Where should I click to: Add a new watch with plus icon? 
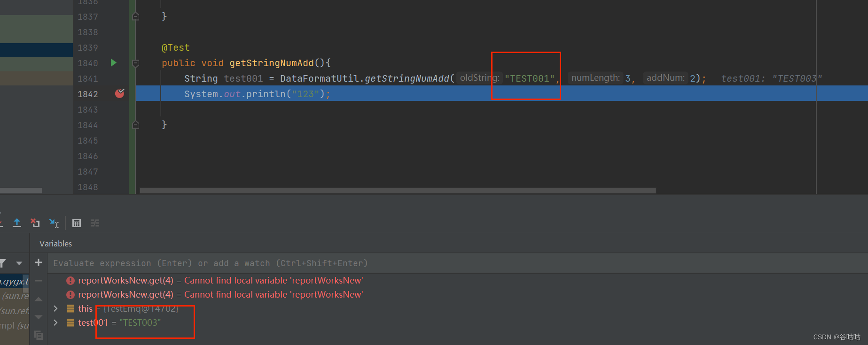pos(39,262)
